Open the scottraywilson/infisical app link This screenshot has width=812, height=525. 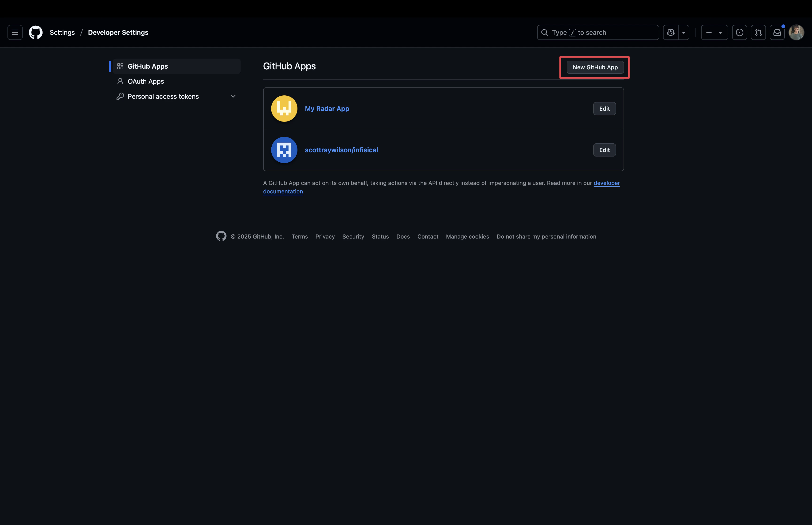pyautogui.click(x=341, y=150)
